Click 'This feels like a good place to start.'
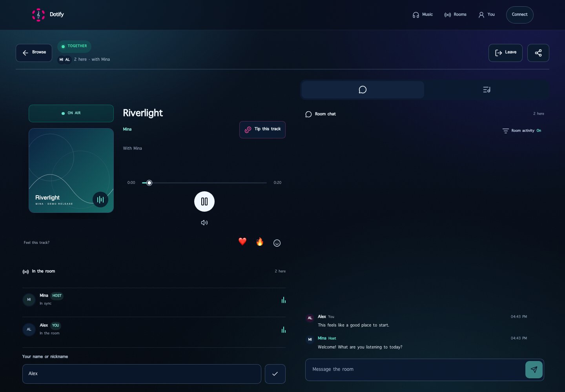Image resolution: width=565 pixels, height=392 pixels. [x=354, y=325]
